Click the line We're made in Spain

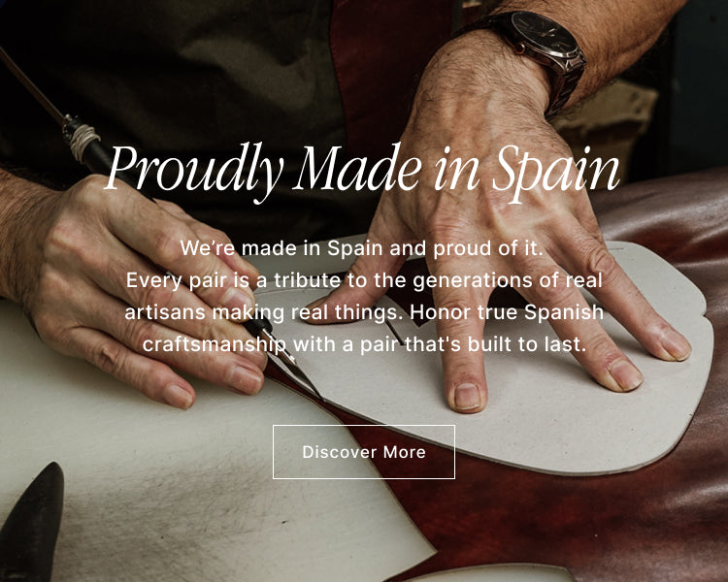[362, 248]
